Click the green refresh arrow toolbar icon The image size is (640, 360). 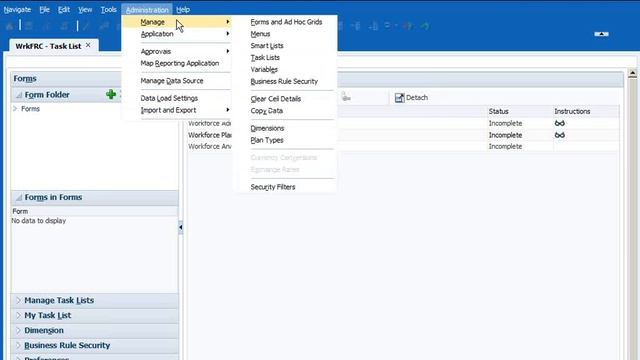(425, 26)
